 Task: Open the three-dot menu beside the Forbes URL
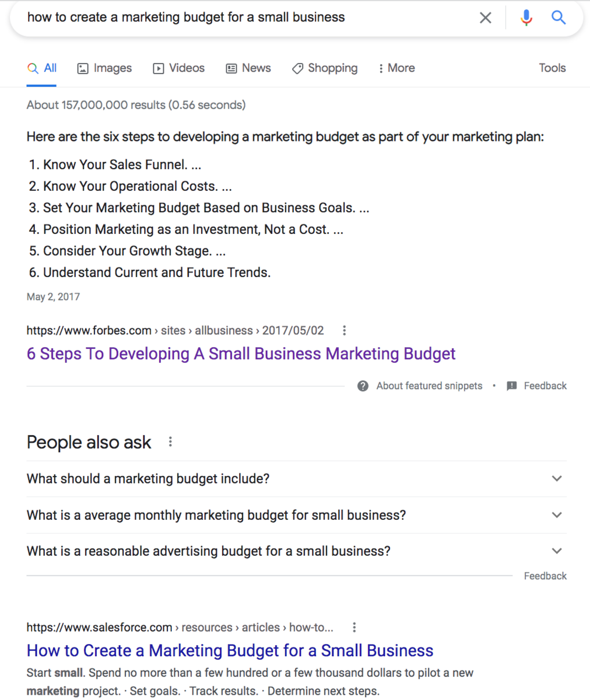344,331
